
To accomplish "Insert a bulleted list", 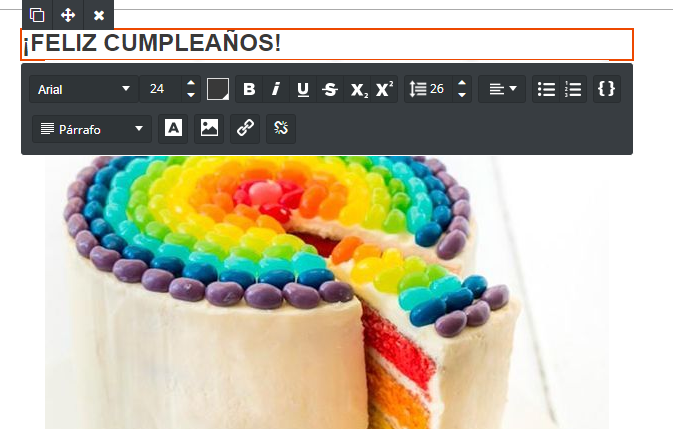I will pos(546,89).
